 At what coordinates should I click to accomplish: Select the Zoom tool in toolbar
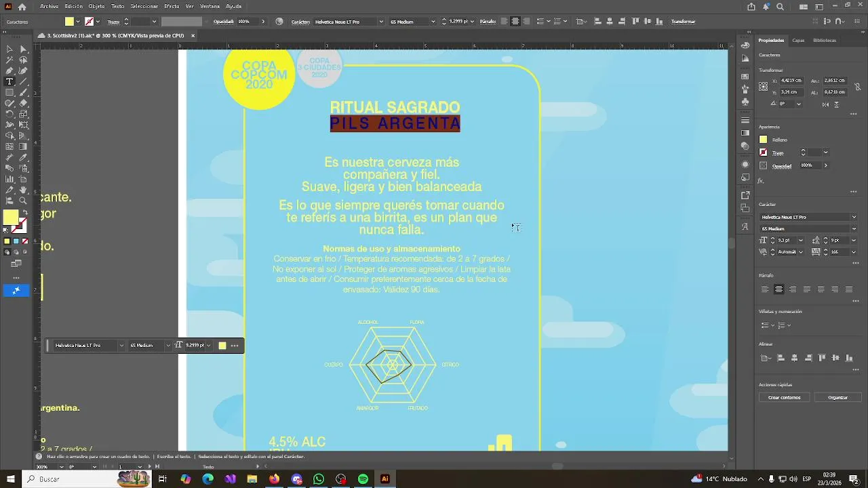(x=23, y=201)
